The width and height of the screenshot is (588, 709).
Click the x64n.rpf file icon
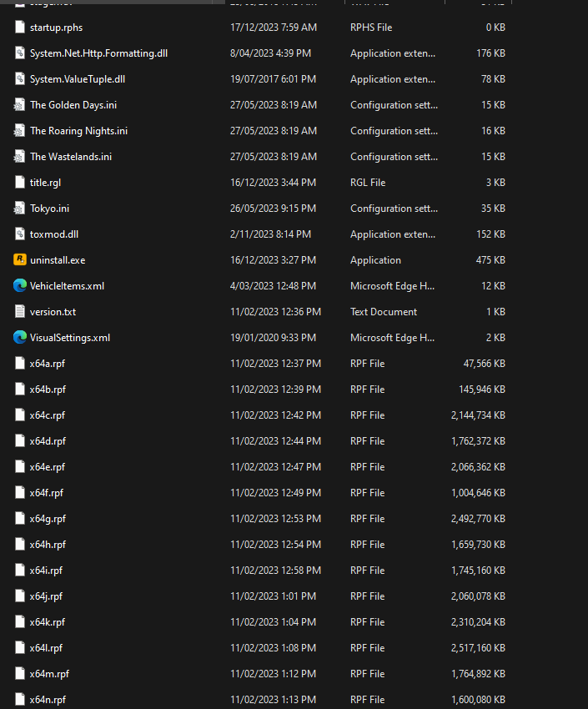click(20, 700)
